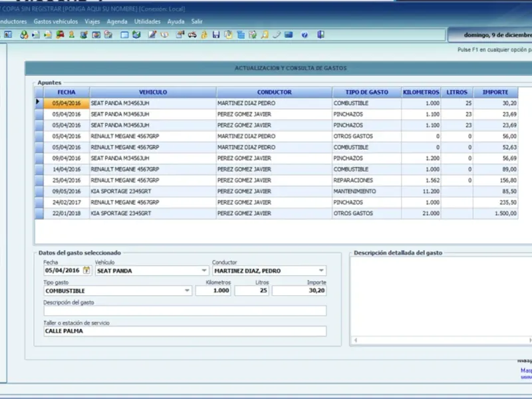Click the TIPO DE GASTO column header
The image size is (532, 399).
pyautogui.click(x=366, y=92)
